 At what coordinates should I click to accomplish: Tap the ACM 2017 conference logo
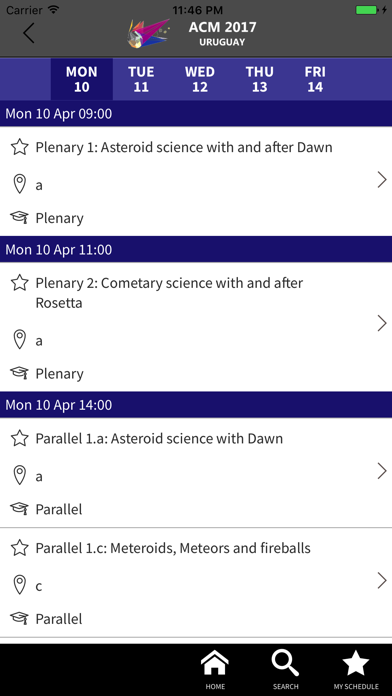click(x=148, y=33)
